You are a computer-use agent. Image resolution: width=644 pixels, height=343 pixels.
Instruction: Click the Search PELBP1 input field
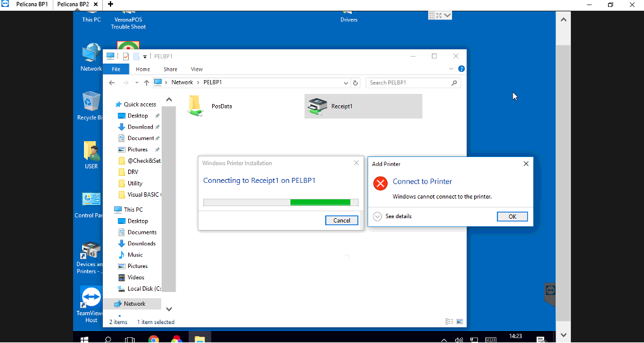pyautogui.click(x=408, y=83)
